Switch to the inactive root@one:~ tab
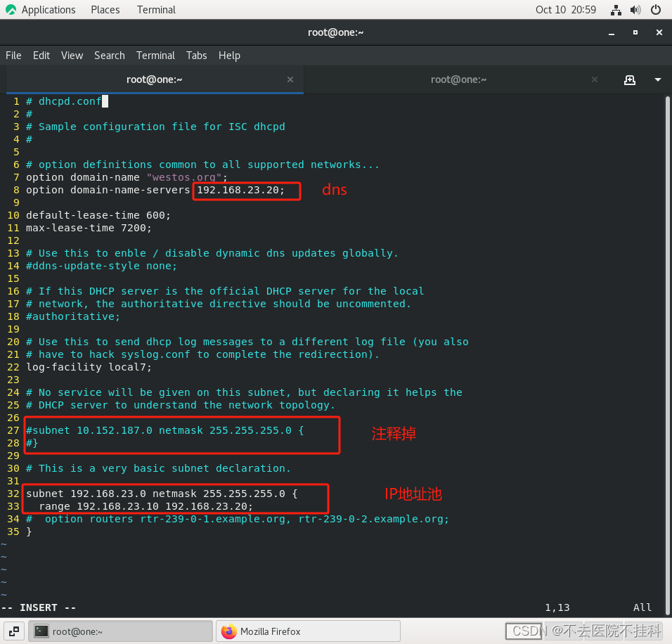 tap(459, 79)
